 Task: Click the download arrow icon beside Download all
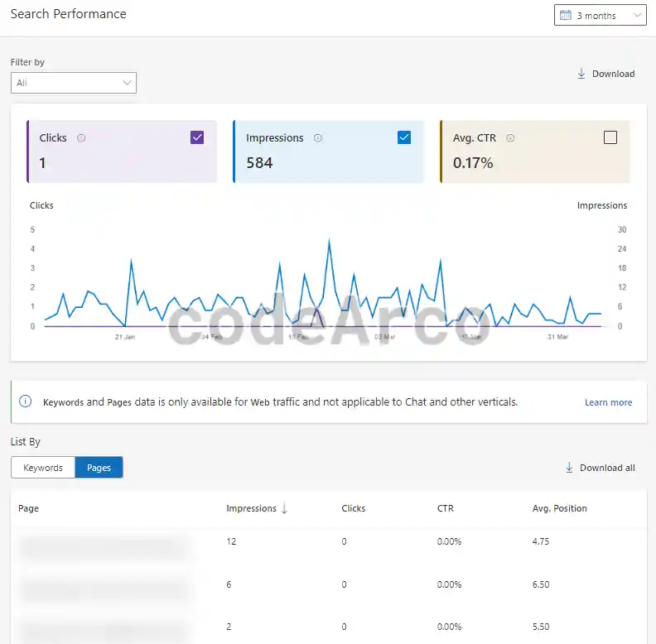coord(569,468)
